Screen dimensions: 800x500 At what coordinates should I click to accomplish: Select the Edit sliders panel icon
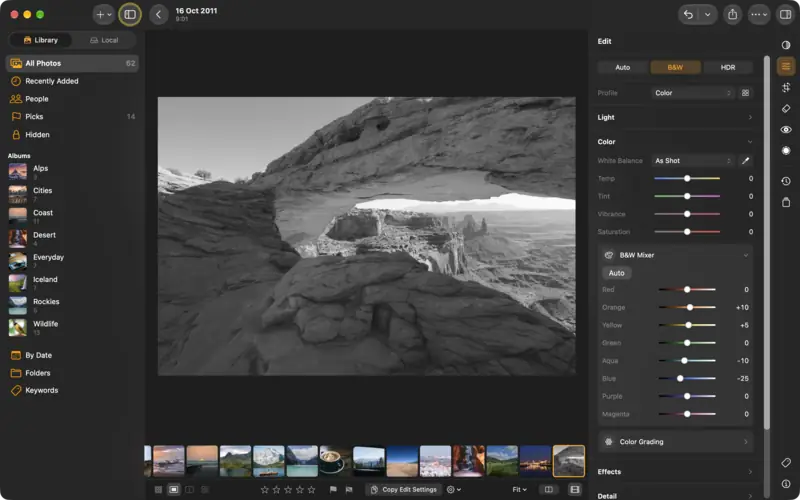click(786, 66)
